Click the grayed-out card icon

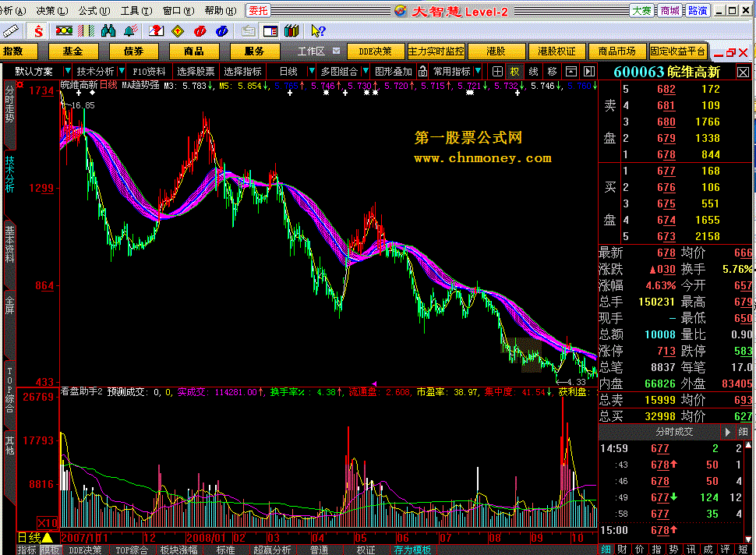pos(249,31)
